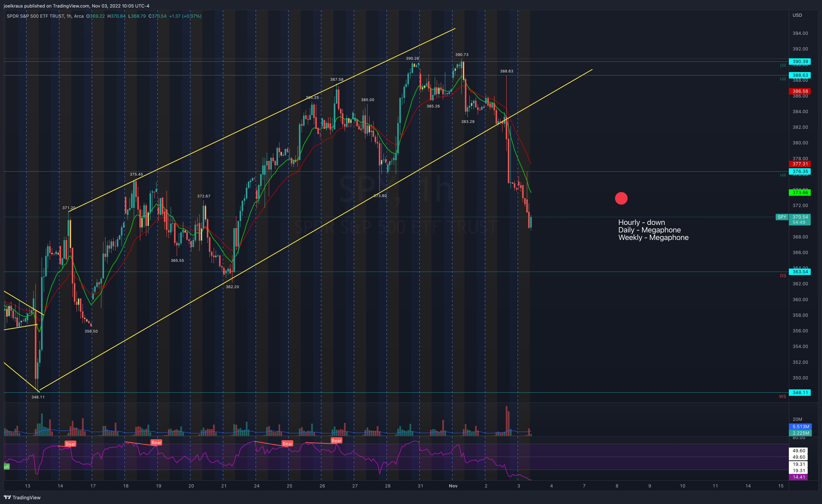Click the 'Hourly - down' text annotation
822x504 pixels.
pyautogui.click(x=641, y=222)
